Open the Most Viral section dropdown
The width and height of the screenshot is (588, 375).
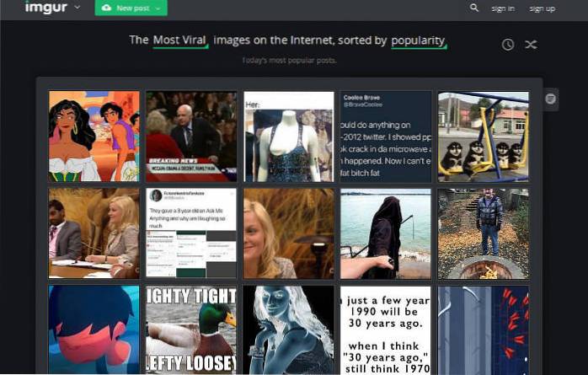click(x=180, y=40)
